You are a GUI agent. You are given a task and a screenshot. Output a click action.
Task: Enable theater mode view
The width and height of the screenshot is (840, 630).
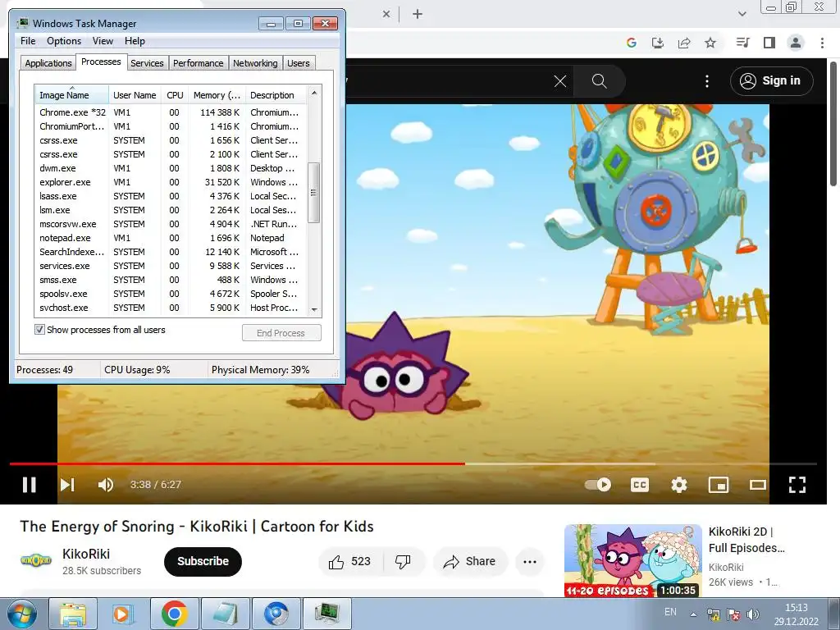757,484
